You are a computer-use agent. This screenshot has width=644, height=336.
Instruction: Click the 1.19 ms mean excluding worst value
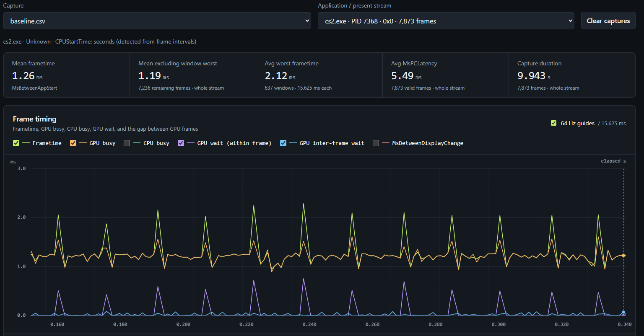point(154,76)
